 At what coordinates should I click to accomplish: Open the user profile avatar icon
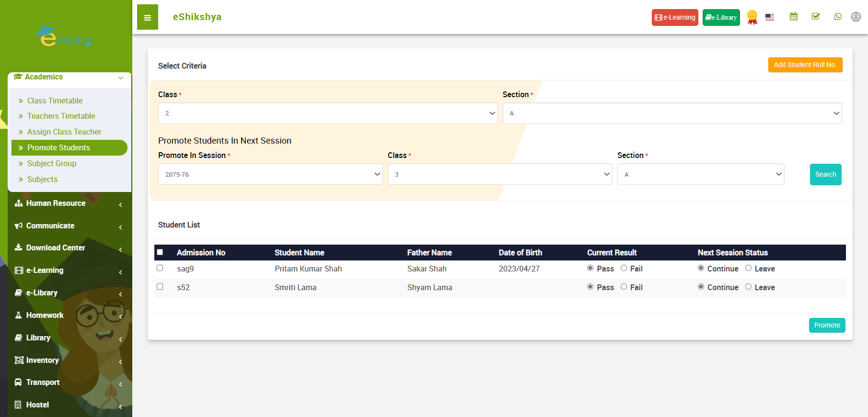point(856,17)
